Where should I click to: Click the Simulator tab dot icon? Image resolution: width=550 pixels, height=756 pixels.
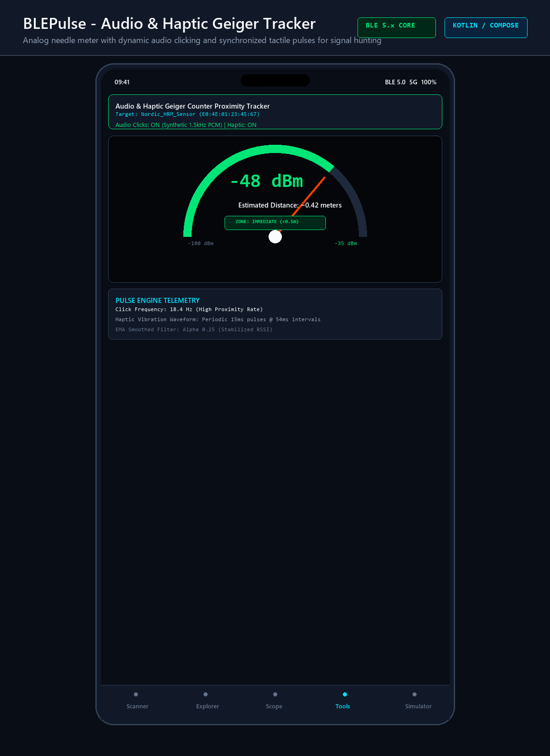point(414,694)
